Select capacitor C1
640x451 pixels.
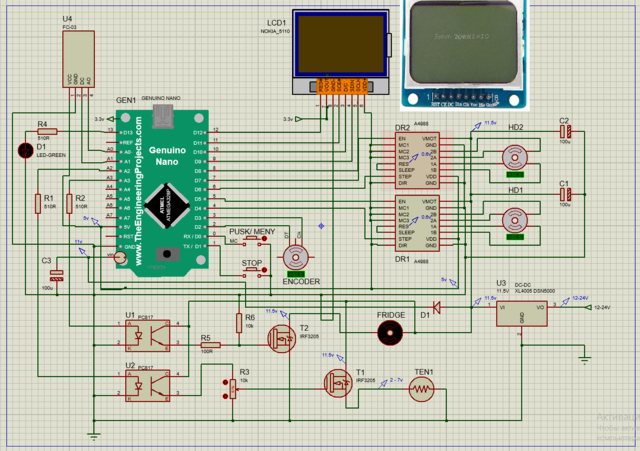(x=565, y=194)
